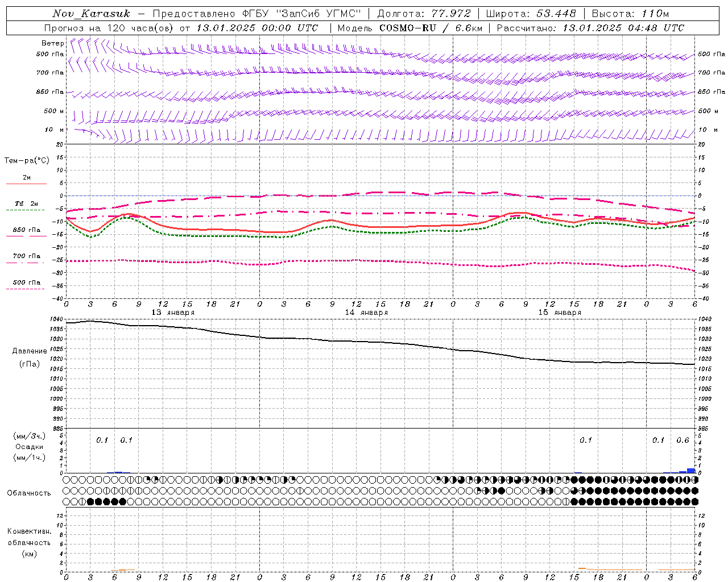Click '1015' on the right pressure axis

coord(704,369)
